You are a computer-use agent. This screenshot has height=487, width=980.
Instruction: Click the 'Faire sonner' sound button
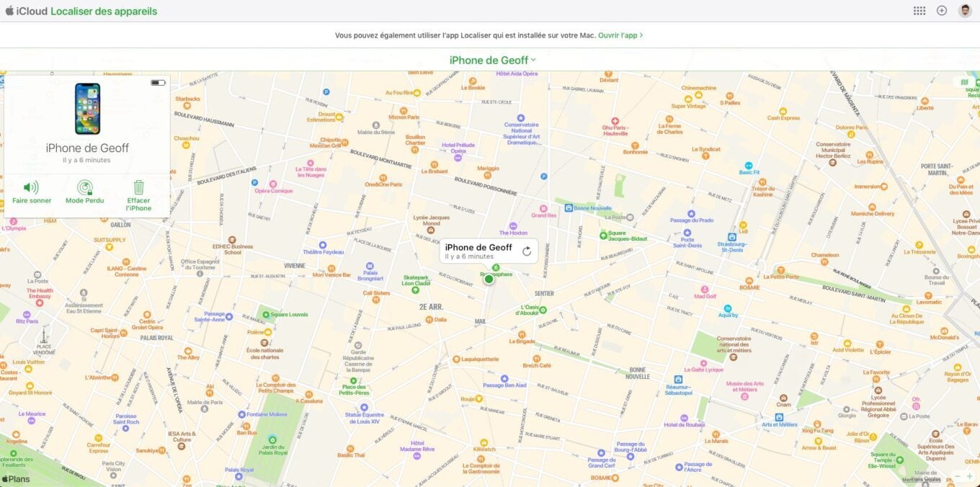click(x=32, y=192)
